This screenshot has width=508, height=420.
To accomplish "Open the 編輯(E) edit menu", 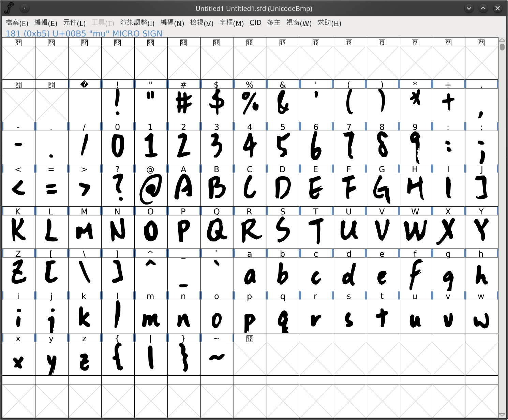I will tap(46, 23).
